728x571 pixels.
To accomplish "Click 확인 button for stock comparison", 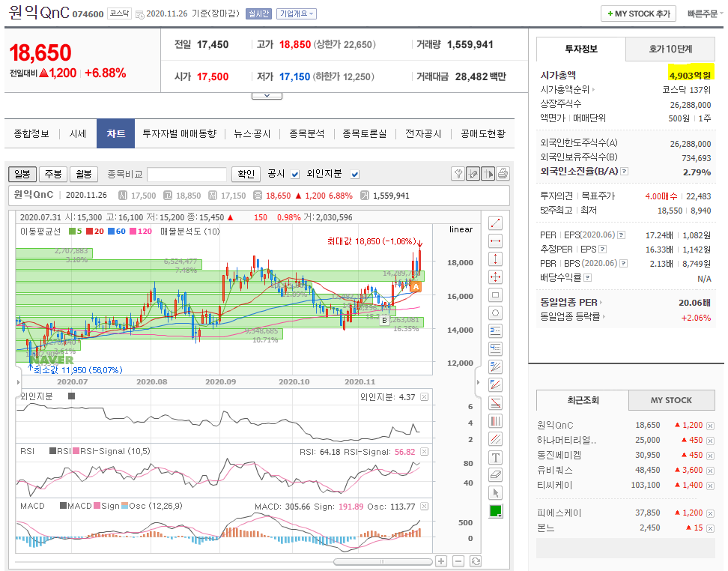I will click(x=246, y=175).
